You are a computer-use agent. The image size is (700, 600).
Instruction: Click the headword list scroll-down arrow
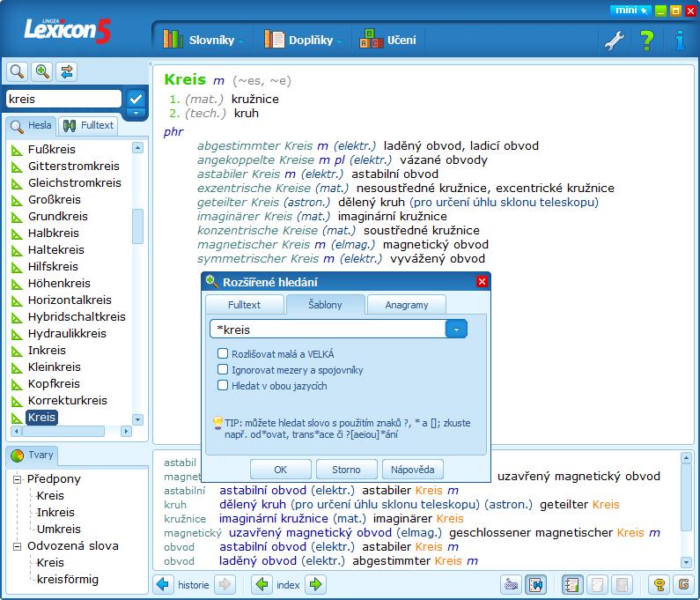pyautogui.click(x=138, y=419)
